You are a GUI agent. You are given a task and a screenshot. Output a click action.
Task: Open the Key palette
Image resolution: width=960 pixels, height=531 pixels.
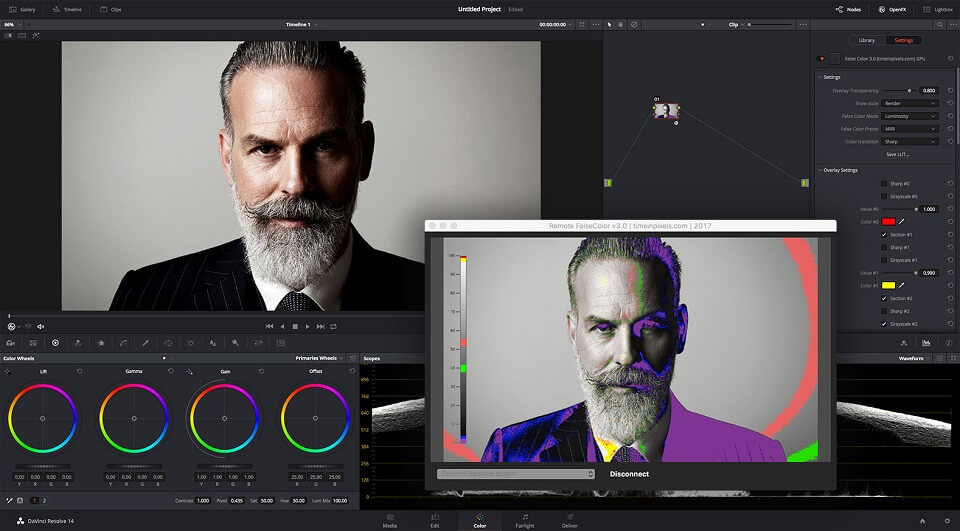click(235, 343)
